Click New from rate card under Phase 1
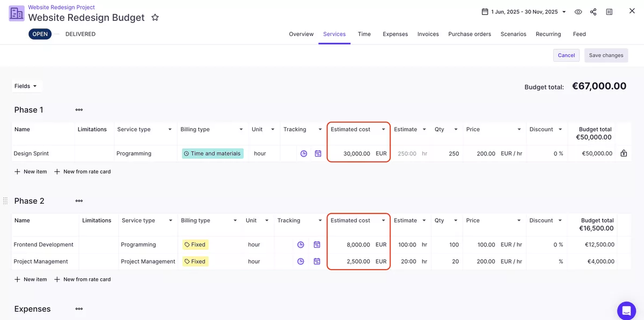Image resolution: width=644 pixels, height=320 pixels. coord(82,172)
